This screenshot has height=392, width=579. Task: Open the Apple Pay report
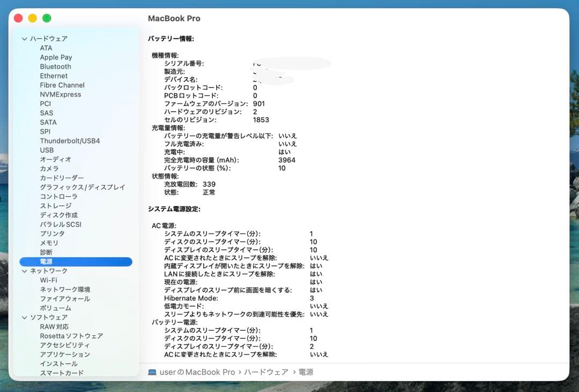coord(56,57)
